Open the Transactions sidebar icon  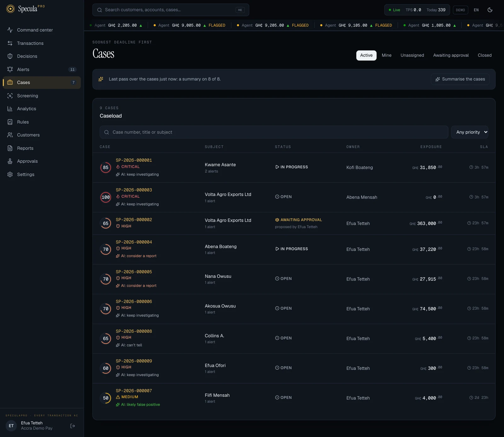[10, 43]
